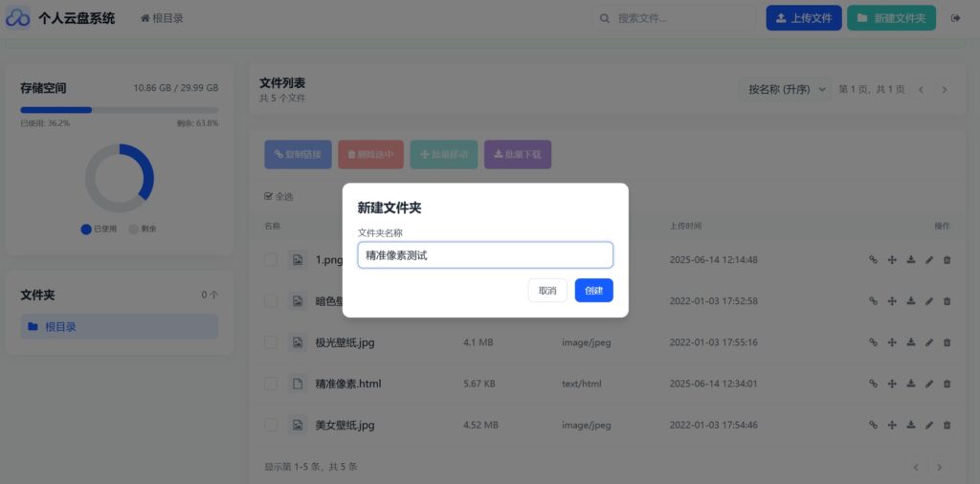Click the 极光壁纸.jpg file name
980x484 pixels.
(x=345, y=342)
